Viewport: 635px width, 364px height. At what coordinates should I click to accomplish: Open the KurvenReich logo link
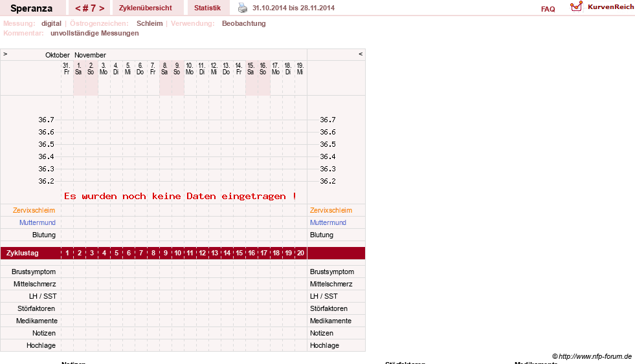[602, 7]
